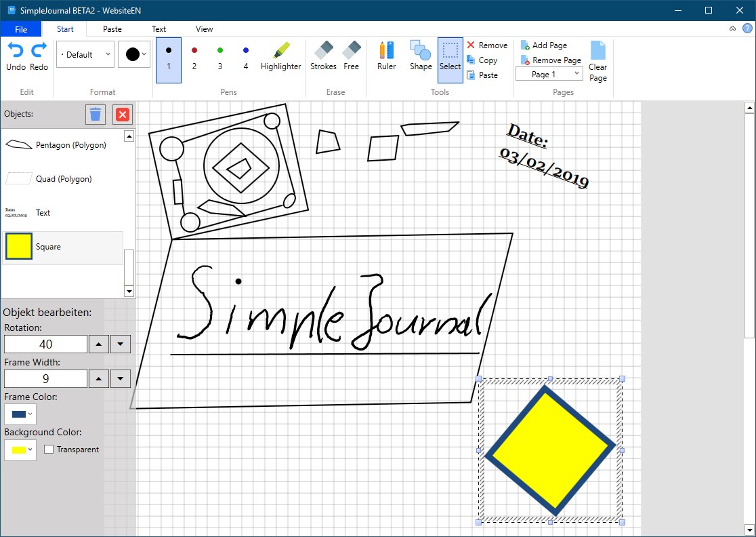Screen dimensions: 756x537
Task: Select the Square object in list
Action: pyautogui.click(x=63, y=247)
